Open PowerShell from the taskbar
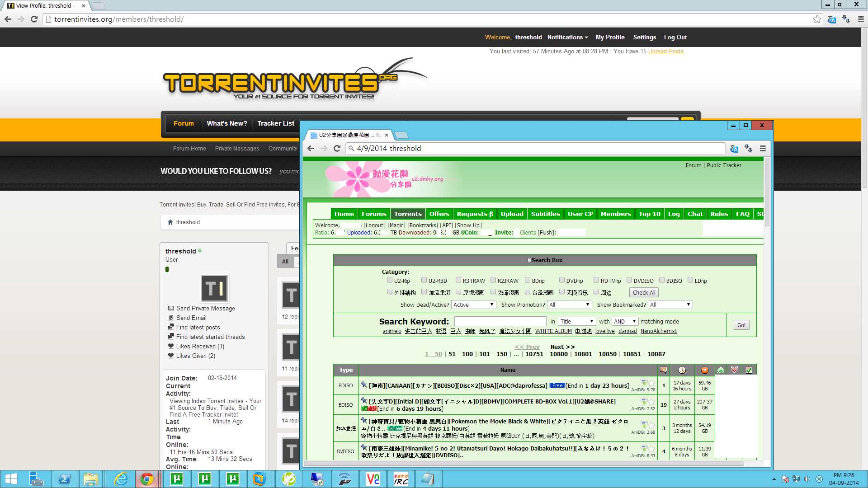 (64, 479)
